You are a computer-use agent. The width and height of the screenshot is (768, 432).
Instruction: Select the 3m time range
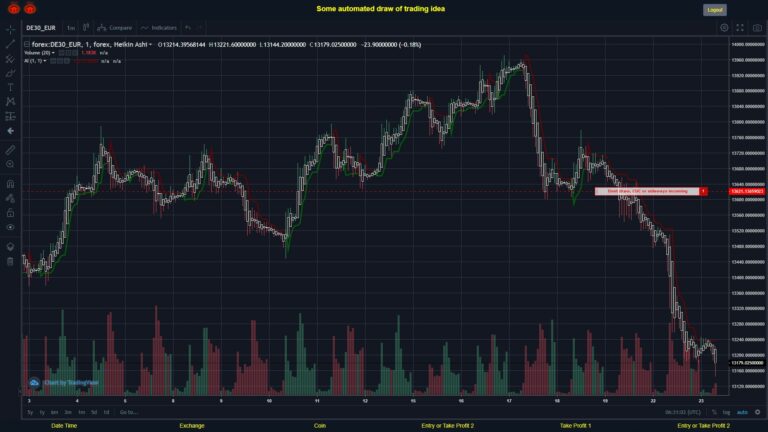[x=68, y=412]
